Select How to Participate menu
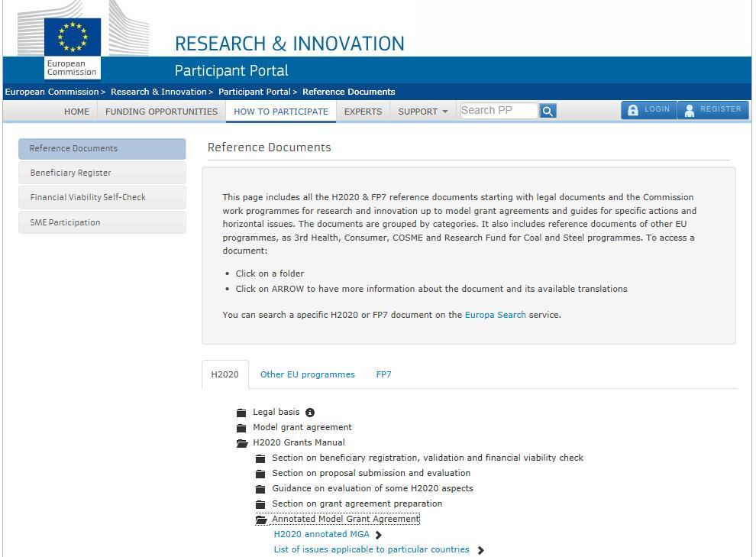The image size is (756, 557). pos(281,112)
